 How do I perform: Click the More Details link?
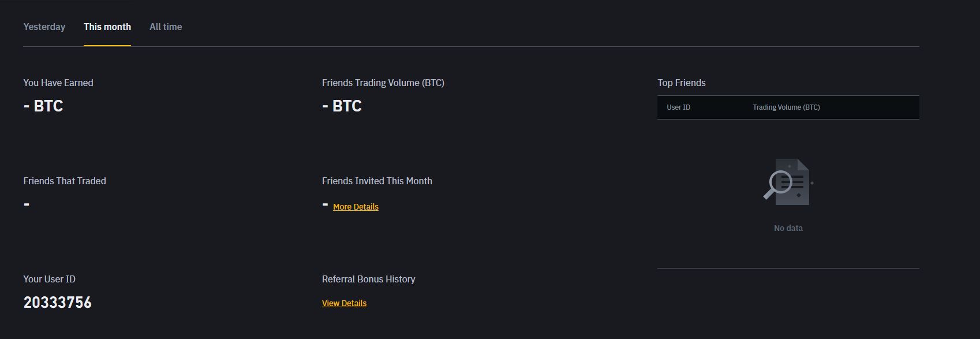[356, 207]
